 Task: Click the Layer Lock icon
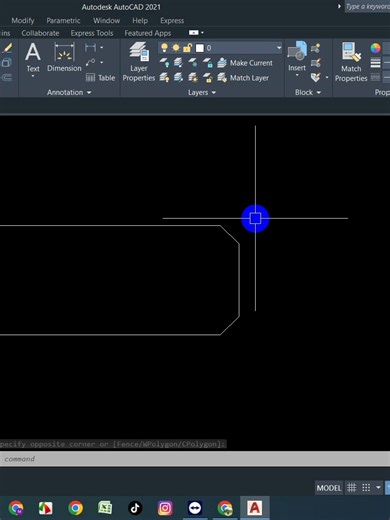(x=208, y=63)
